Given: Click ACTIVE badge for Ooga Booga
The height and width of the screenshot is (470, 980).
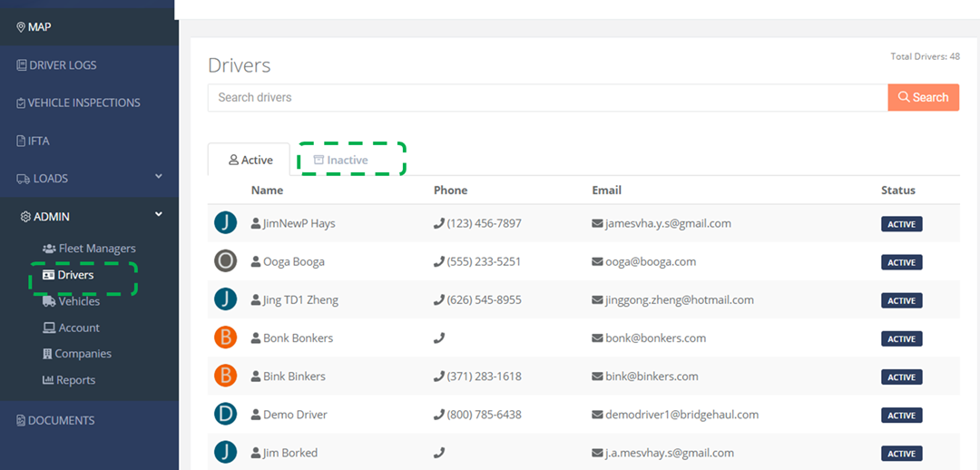Looking at the screenshot, I should 902,262.
